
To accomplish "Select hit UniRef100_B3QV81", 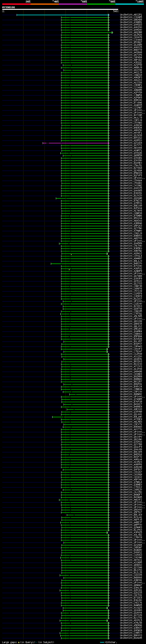I will pyautogui.click(x=131, y=193).
